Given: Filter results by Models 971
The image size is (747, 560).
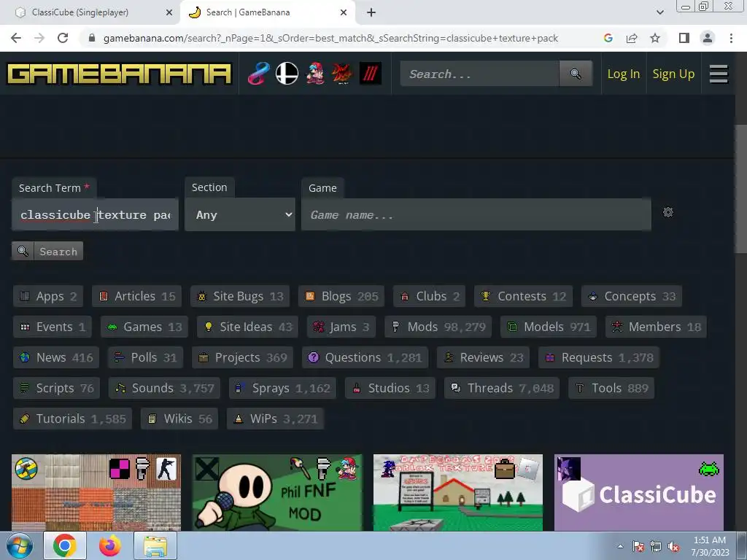Looking at the screenshot, I should tap(549, 327).
